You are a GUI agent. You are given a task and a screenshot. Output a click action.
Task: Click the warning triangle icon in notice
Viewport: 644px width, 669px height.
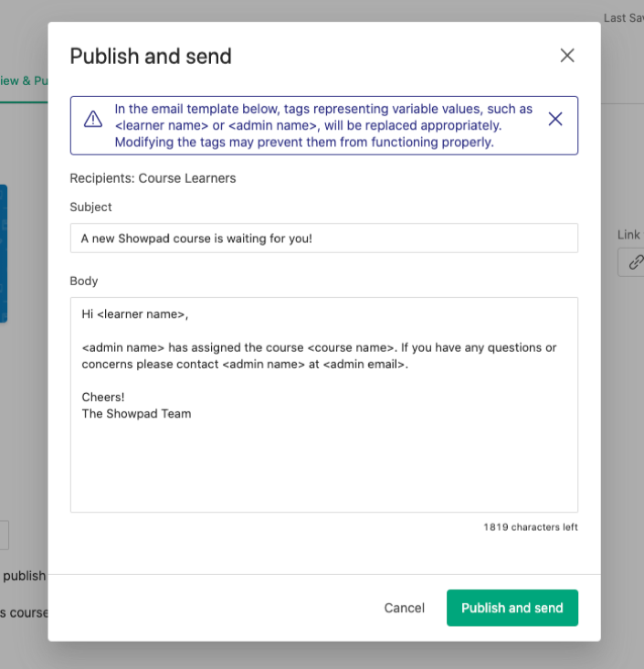(93, 119)
